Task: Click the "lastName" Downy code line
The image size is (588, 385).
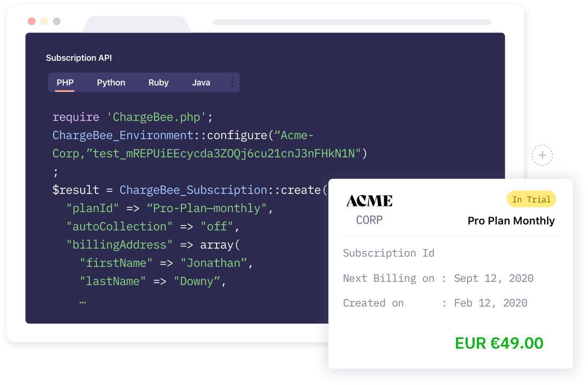Action: point(153,281)
